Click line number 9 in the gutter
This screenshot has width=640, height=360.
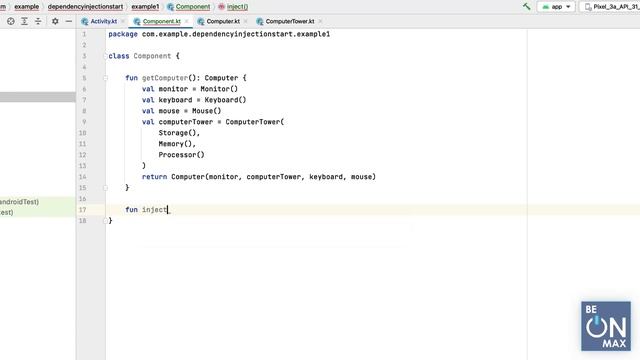(84, 122)
